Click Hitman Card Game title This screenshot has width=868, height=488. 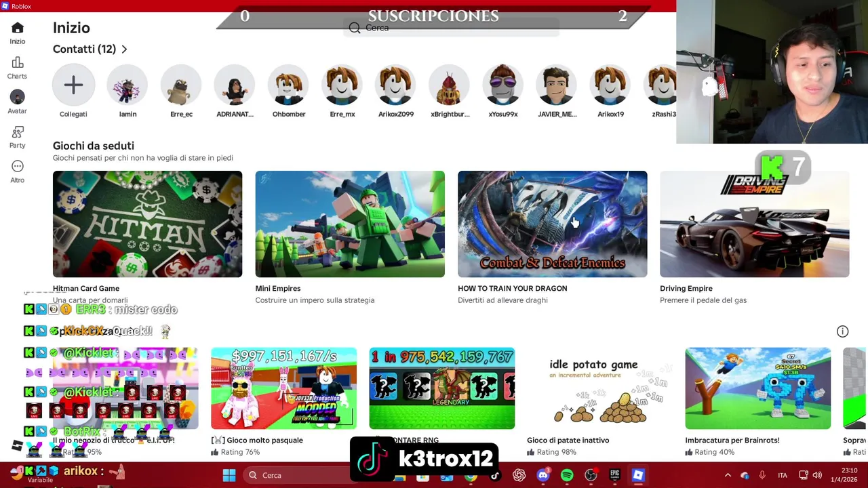(86, 289)
